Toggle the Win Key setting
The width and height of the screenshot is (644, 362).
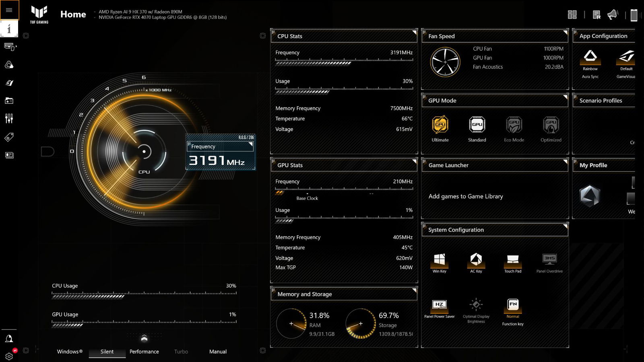tap(440, 263)
